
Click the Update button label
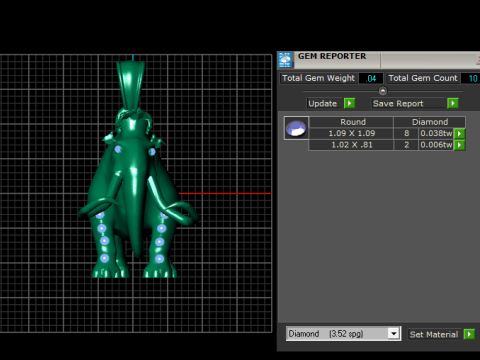click(x=323, y=103)
